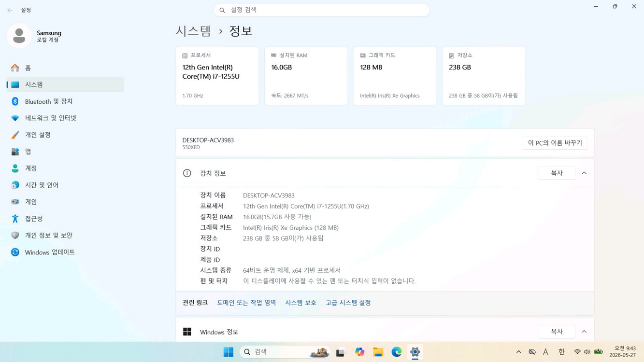Open 계정 person icon in sidebar
This screenshot has height=362, width=644.
click(x=15, y=168)
